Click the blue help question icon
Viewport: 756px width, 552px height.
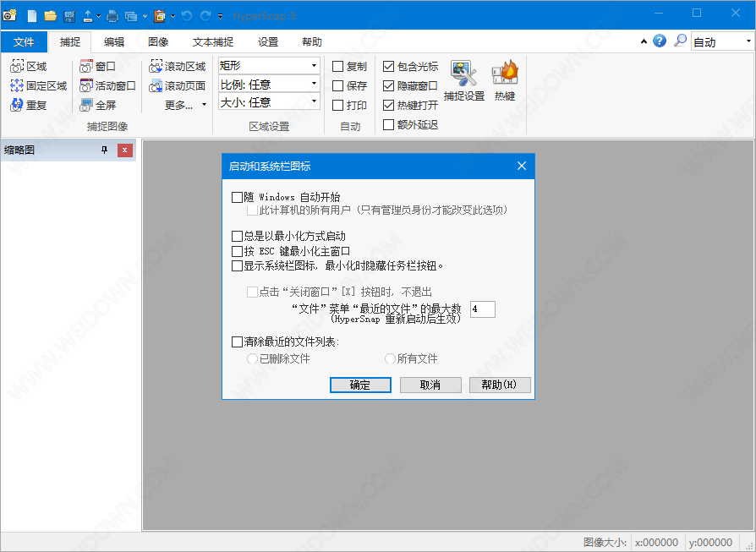pyautogui.click(x=660, y=41)
